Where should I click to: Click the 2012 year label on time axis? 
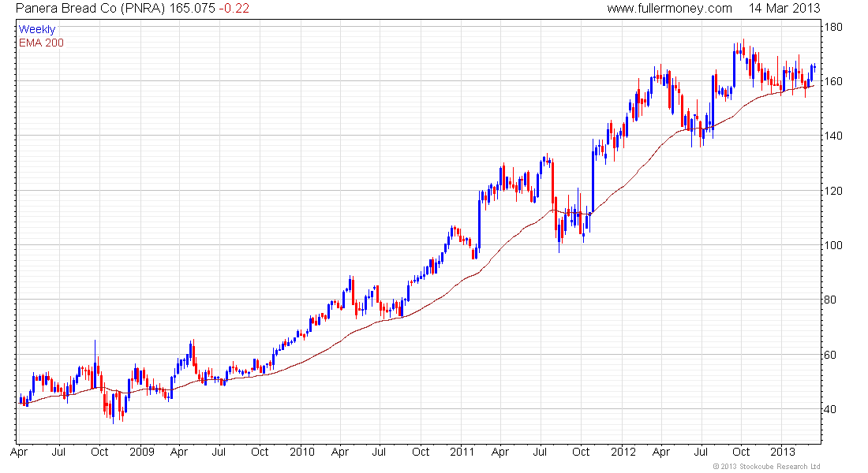(623, 452)
